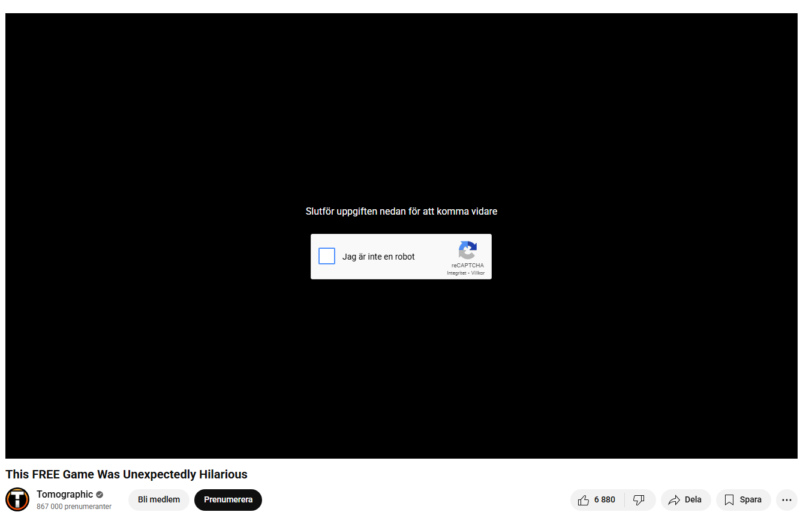Click the Dela share button
Screen dimensions: 812x518
click(x=685, y=500)
